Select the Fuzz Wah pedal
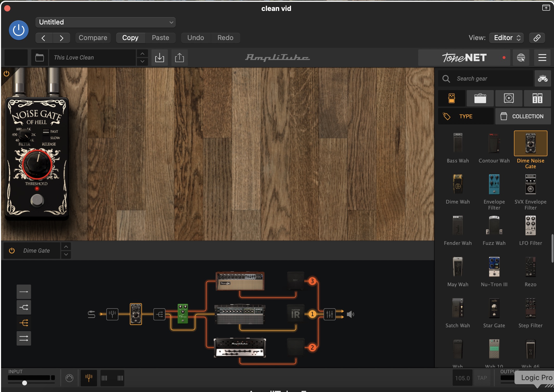Image resolution: width=554 pixels, height=392 pixels. [x=494, y=231]
